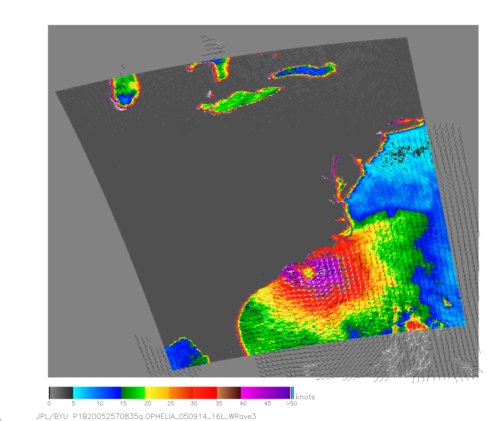The image size is (504, 421).
Task: Click the '45' tick label on colorbar
Action: coord(268,403)
